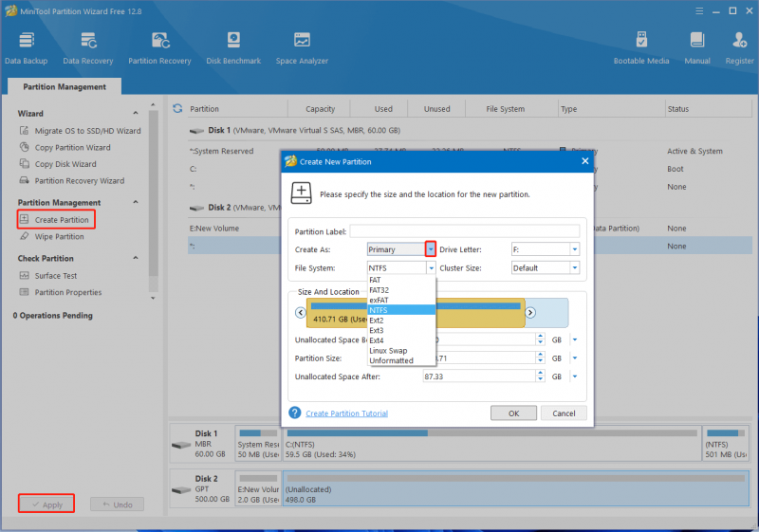Sort by File System column header
759x532 pixels.
coord(506,109)
